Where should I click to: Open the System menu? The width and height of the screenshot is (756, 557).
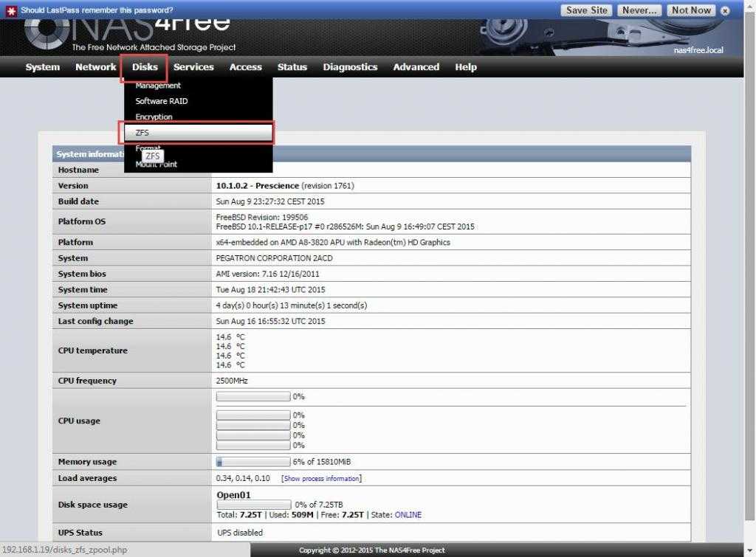tap(43, 67)
